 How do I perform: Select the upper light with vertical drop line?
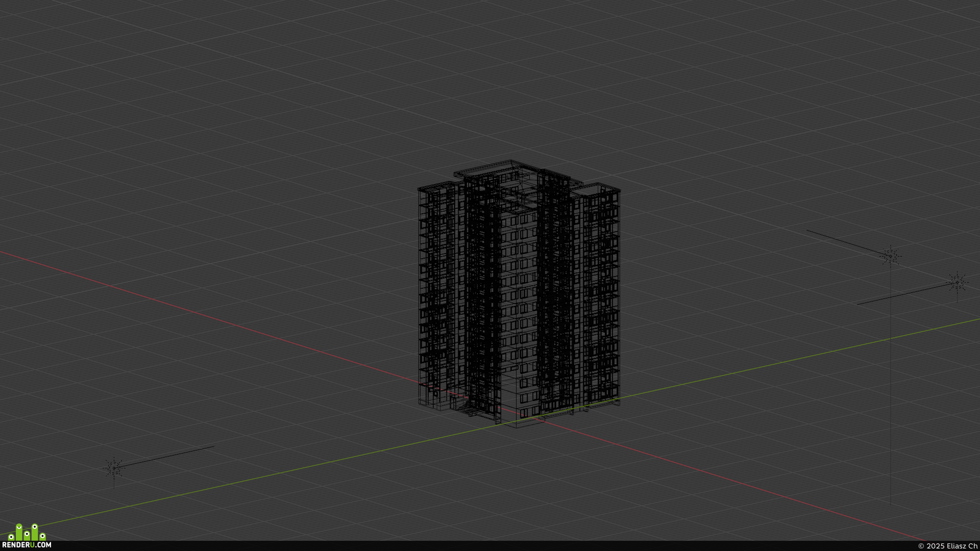(891, 255)
